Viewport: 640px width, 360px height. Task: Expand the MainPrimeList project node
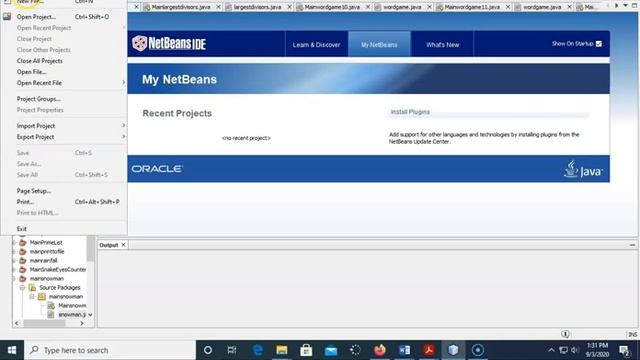pyautogui.click(x=15, y=242)
